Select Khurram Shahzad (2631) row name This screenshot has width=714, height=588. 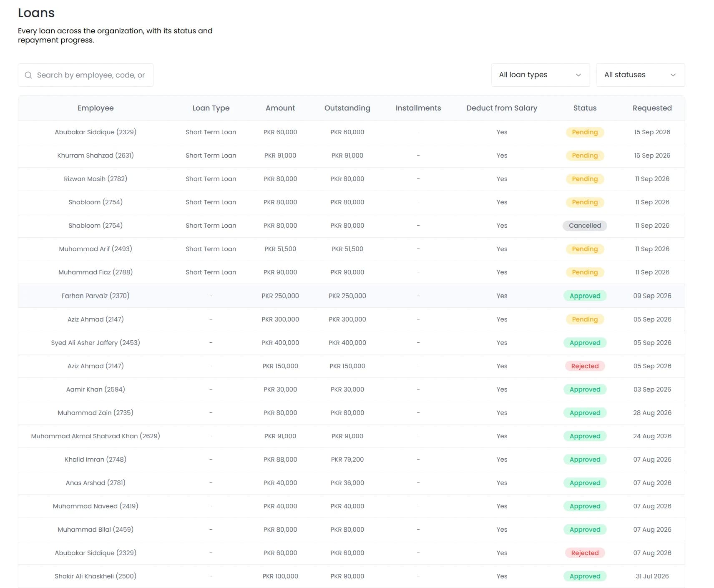[96, 156]
